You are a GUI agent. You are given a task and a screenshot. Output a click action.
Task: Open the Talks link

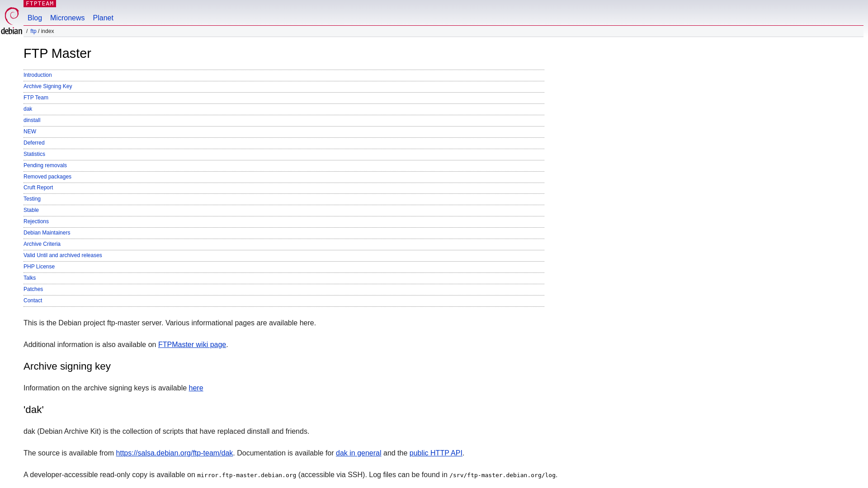(x=29, y=278)
